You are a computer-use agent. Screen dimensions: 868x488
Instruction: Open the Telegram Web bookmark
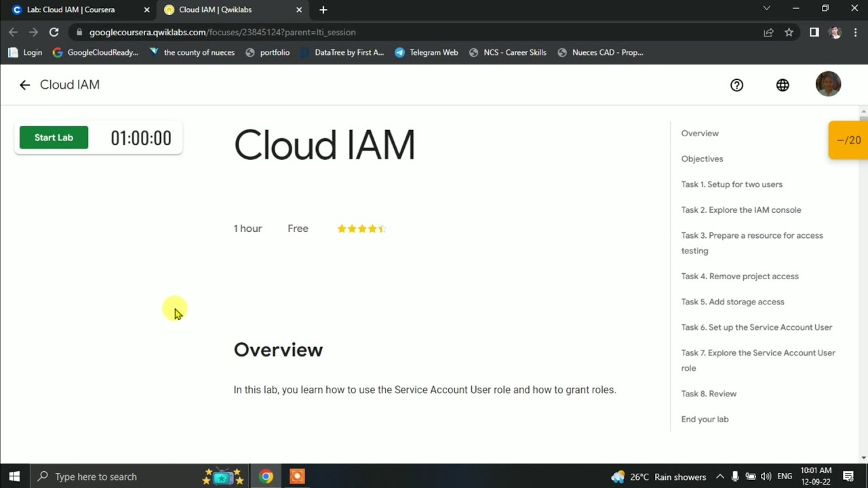pyautogui.click(x=427, y=52)
